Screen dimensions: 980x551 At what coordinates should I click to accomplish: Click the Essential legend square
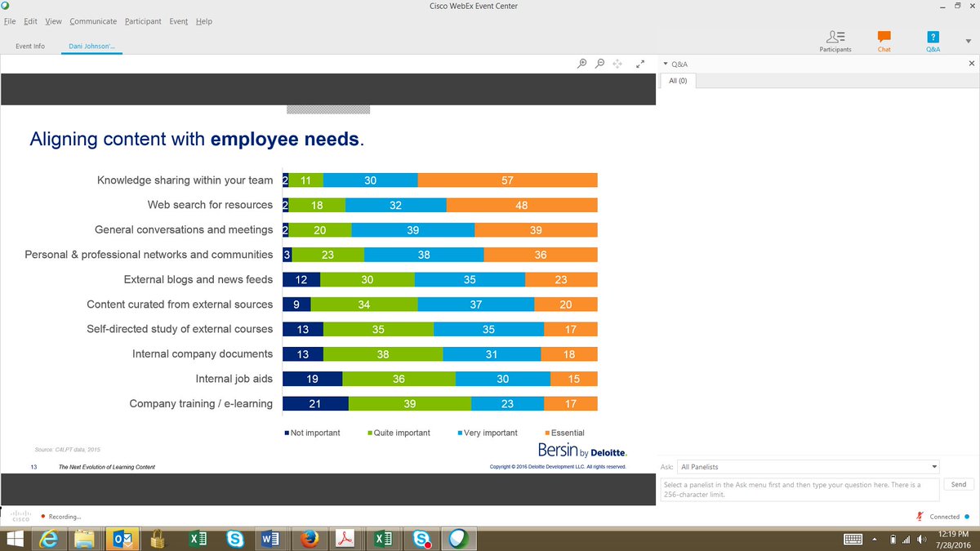pos(546,433)
